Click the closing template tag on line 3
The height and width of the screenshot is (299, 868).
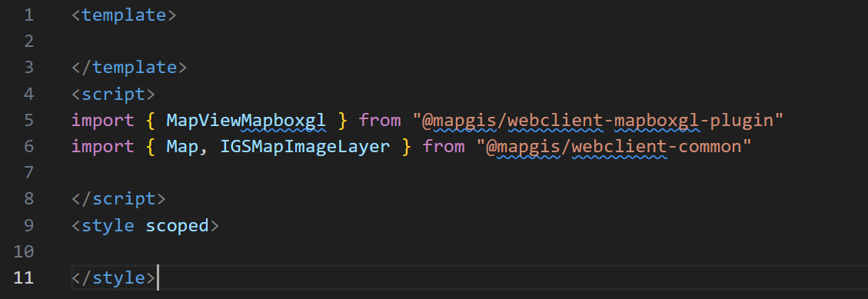click(x=129, y=68)
